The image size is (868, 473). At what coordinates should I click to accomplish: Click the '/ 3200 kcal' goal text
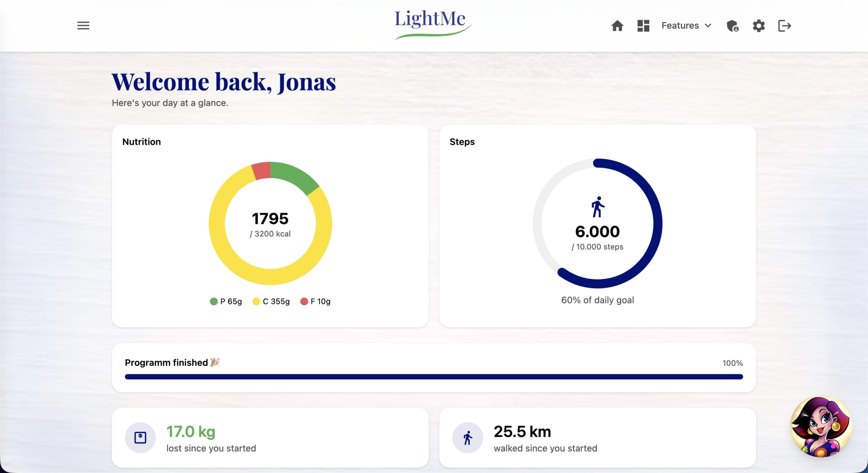(270, 234)
